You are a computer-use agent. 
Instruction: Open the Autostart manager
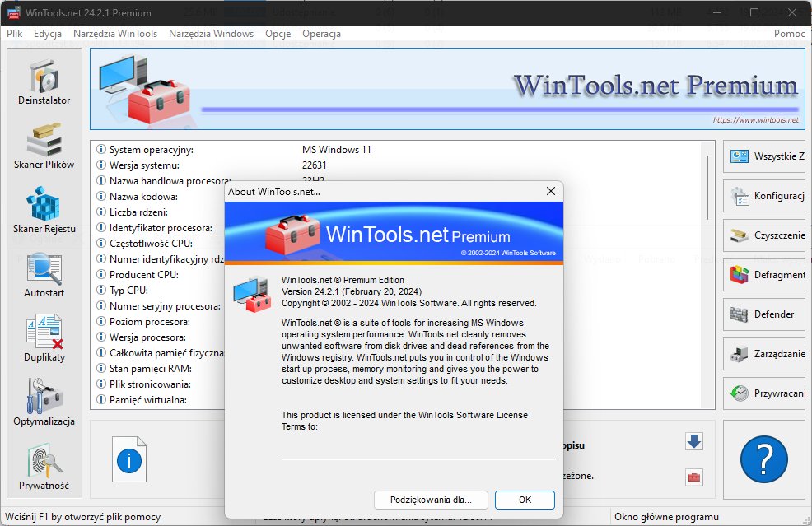click(44, 276)
